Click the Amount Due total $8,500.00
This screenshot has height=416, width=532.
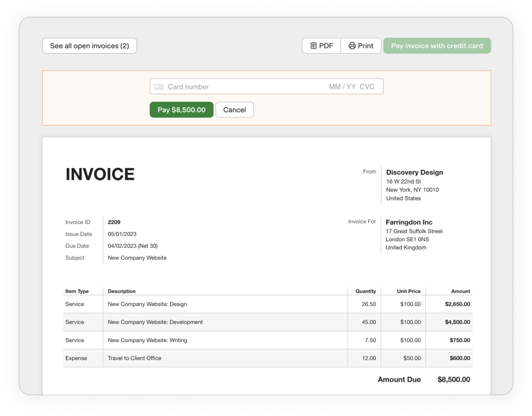tap(452, 379)
